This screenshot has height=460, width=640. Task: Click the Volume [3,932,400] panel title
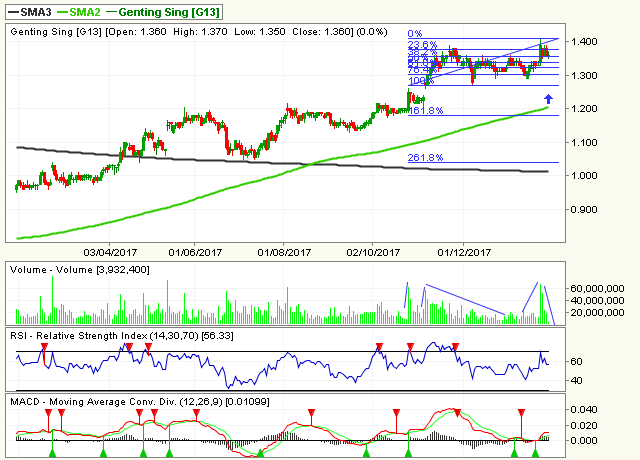click(80, 270)
